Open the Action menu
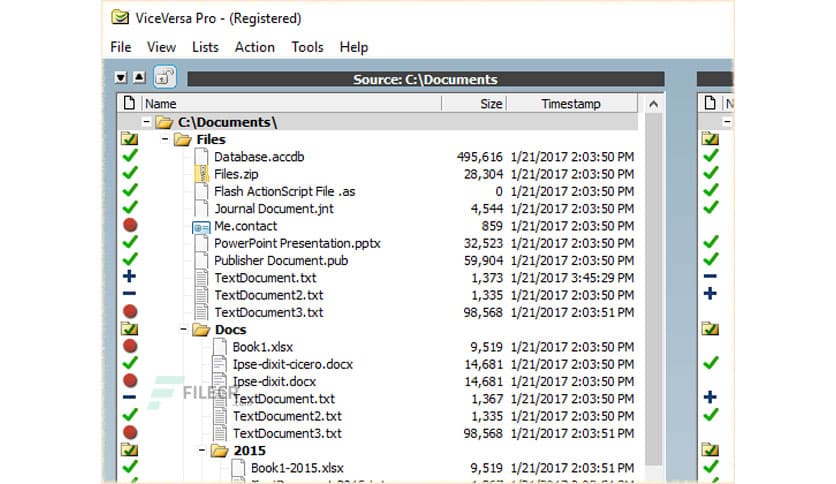The width and height of the screenshot is (836, 484). pos(254,47)
